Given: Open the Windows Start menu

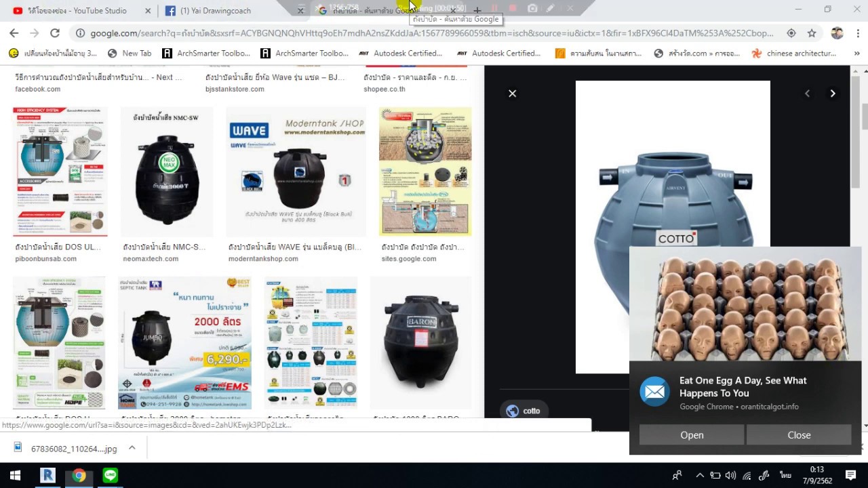Looking at the screenshot, I should [15, 475].
